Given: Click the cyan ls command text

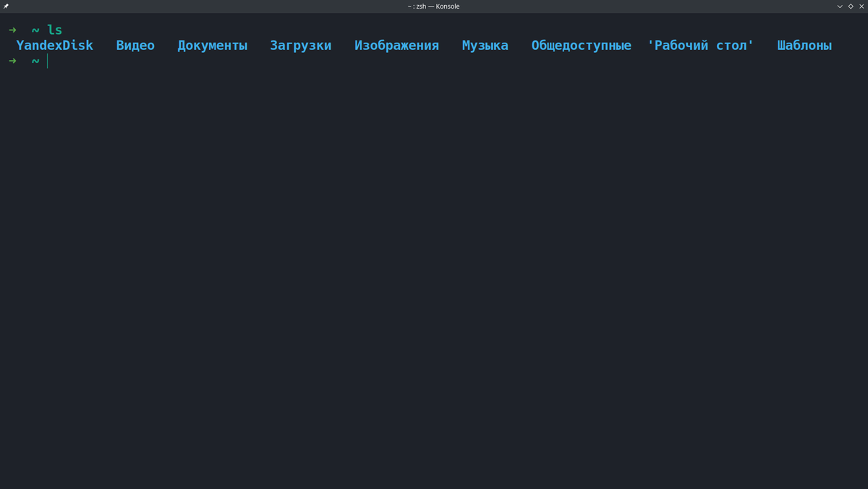Looking at the screenshot, I should pos(54,29).
